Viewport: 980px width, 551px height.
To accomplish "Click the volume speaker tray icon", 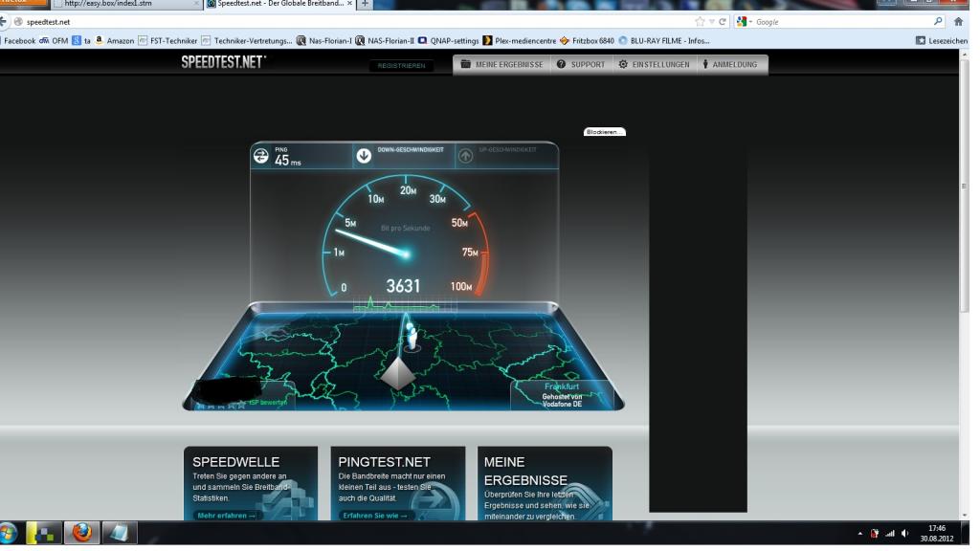I will click(904, 534).
